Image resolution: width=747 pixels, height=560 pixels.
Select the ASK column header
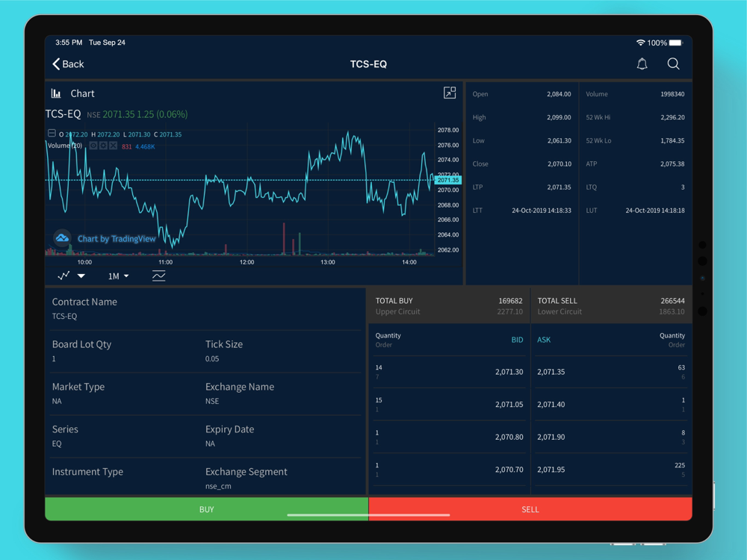[544, 340]
